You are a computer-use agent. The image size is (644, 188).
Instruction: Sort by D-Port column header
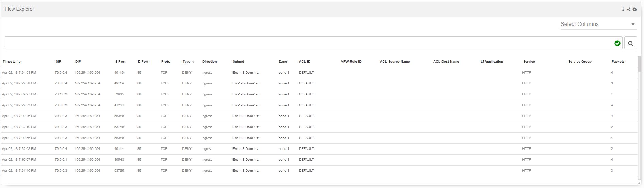pos(143,62)
